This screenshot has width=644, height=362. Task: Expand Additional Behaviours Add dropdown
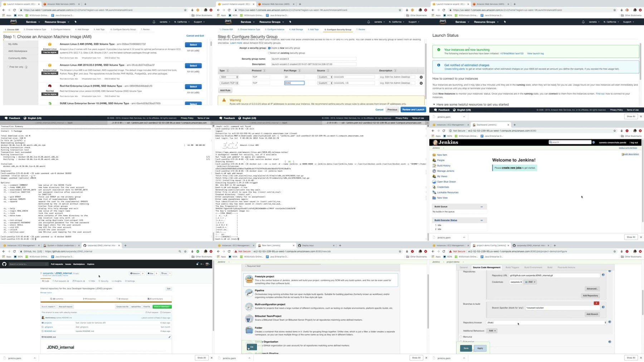pyautogui.click(x=492, y=331)
